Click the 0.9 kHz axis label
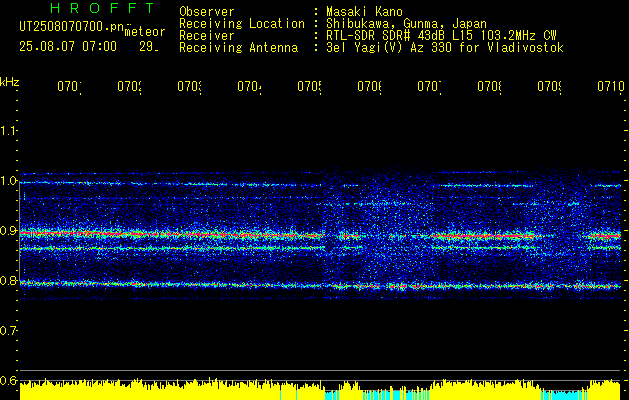Image resolution: width=629 pixels, height=400 pixels. point(9,230)
